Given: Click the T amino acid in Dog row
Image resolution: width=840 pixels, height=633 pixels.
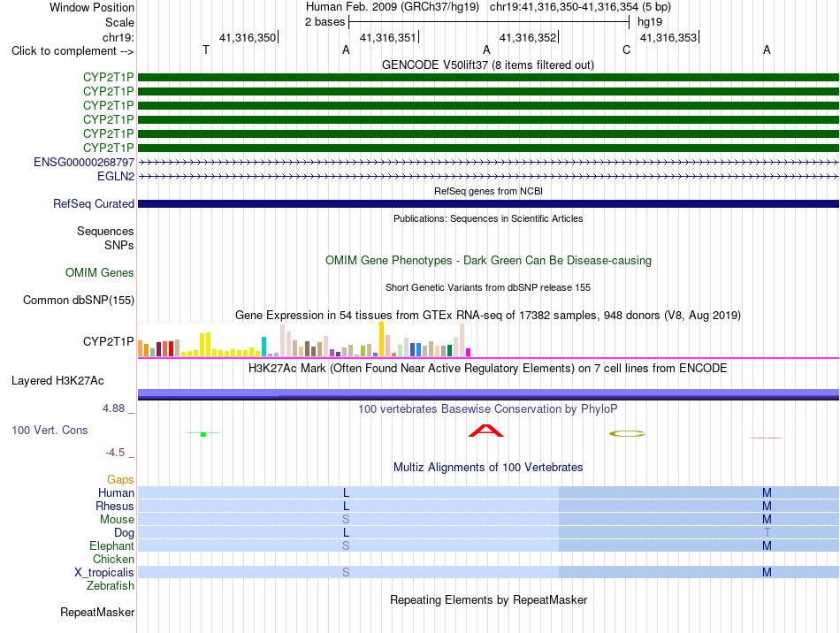Looking at the screenshot, I should 767,532.
